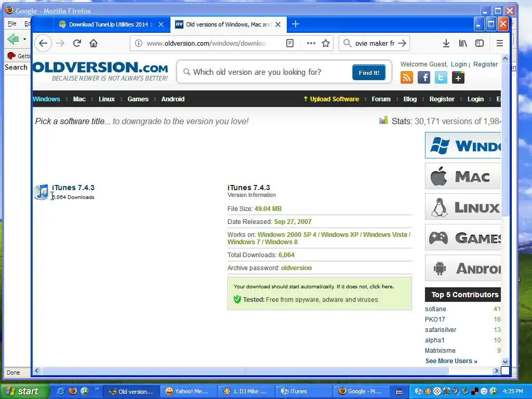The image size is (532, 399).
Task: Click the Login link beside Welcome Guest
Action: pos(459,64)
